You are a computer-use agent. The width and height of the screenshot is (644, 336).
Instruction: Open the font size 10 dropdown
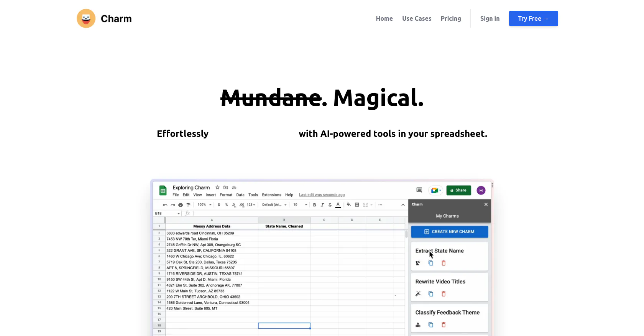[300, 205]
